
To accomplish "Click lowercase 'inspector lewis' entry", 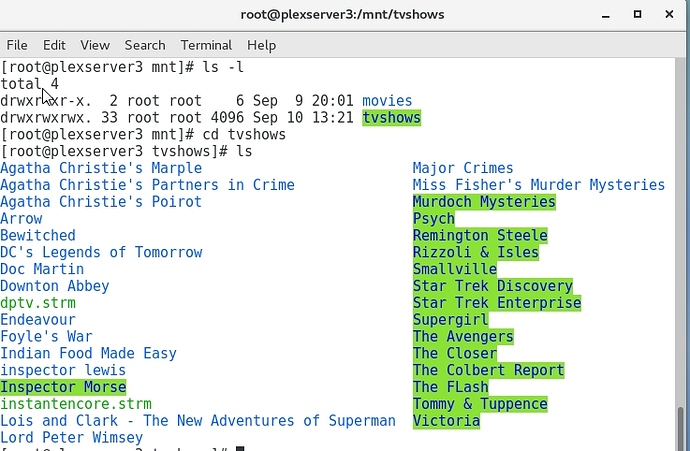I will coord(63,370).
